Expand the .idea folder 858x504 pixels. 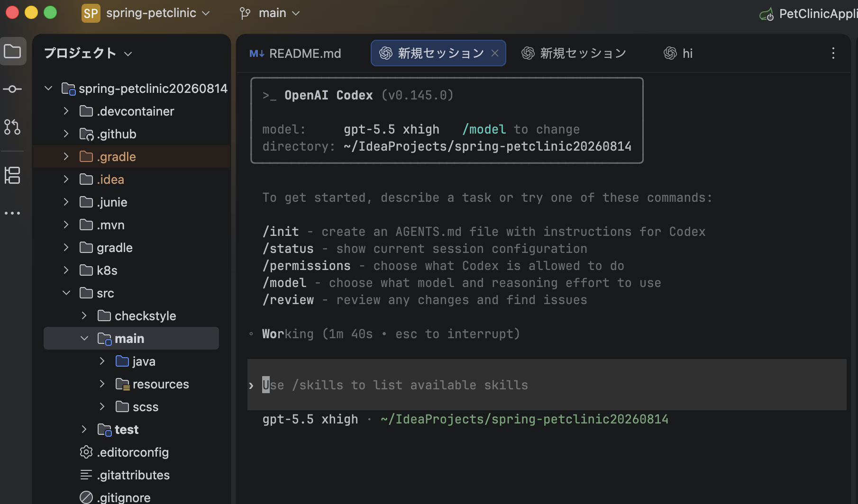pyautogui.click(x=66, y=179)
